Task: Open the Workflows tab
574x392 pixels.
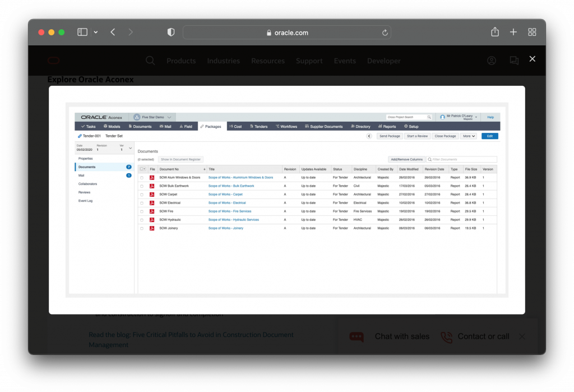Action: click(286, 126)
